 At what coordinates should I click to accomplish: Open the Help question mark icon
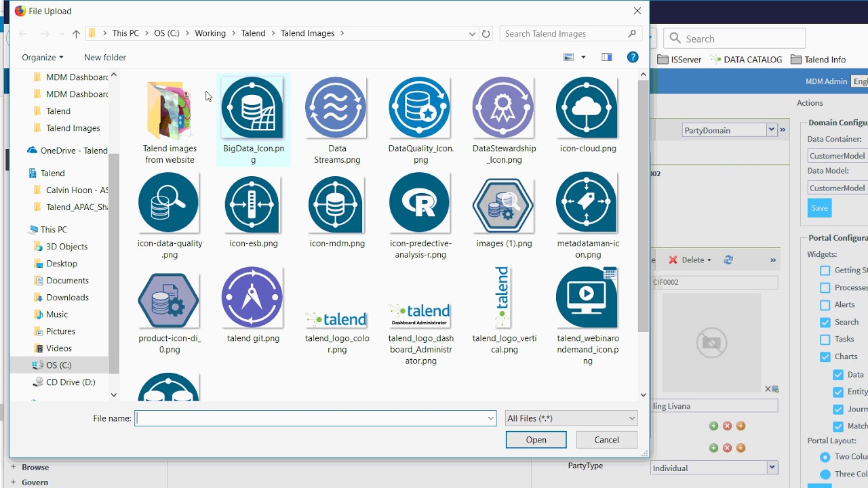point(633,58)
